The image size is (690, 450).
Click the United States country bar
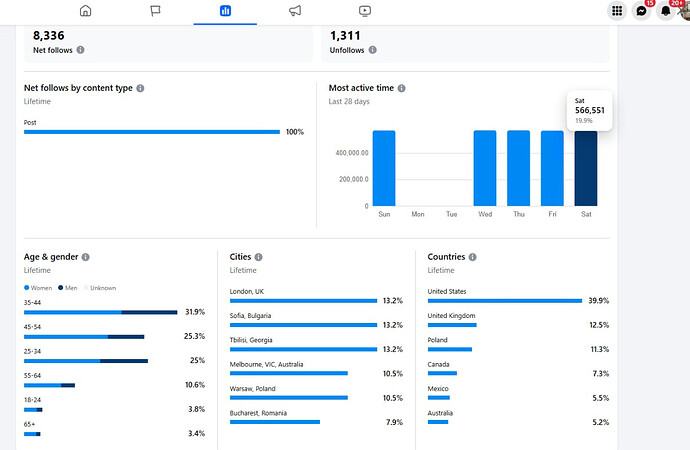click(504, 300)
